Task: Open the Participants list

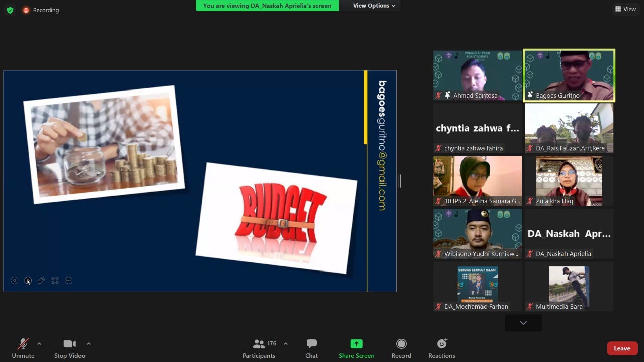Action: [x=259, y=348]
